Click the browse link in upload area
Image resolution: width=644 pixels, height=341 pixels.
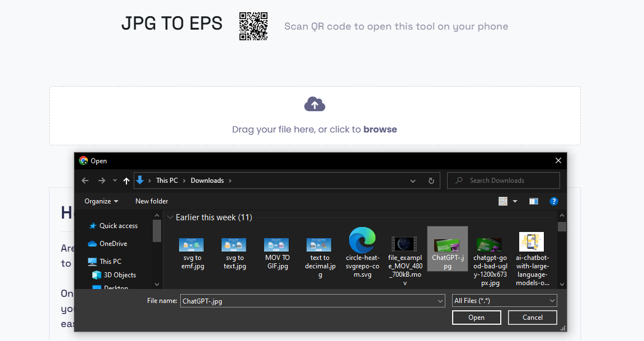click(x=380, y=129)
